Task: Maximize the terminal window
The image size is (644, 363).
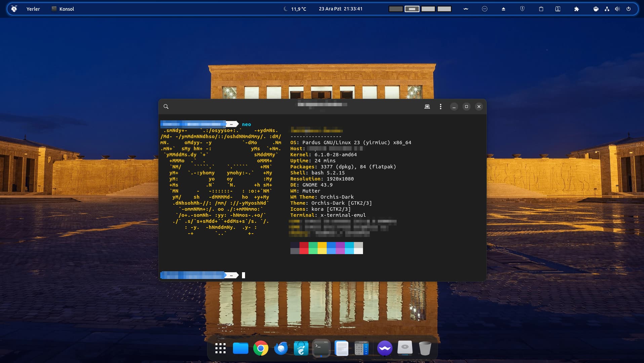Action: (466, 107)
